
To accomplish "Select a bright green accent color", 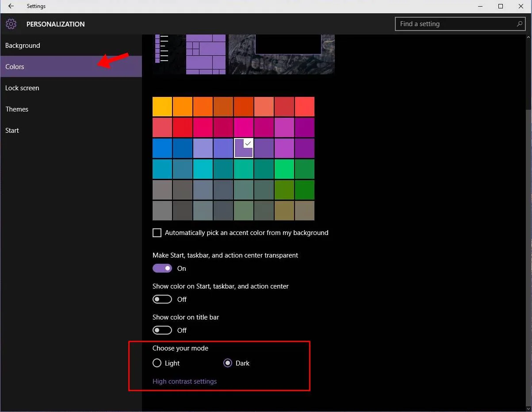I will coord(284,169).
